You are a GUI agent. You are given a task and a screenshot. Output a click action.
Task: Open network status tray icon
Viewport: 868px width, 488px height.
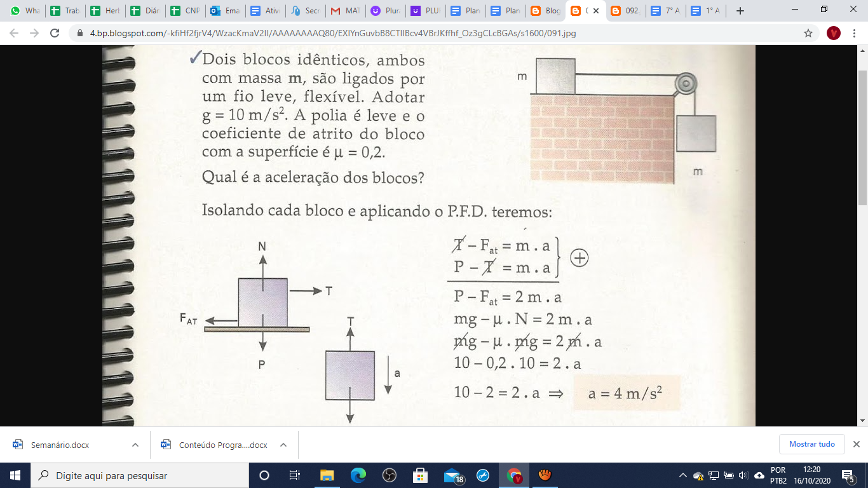713,475
